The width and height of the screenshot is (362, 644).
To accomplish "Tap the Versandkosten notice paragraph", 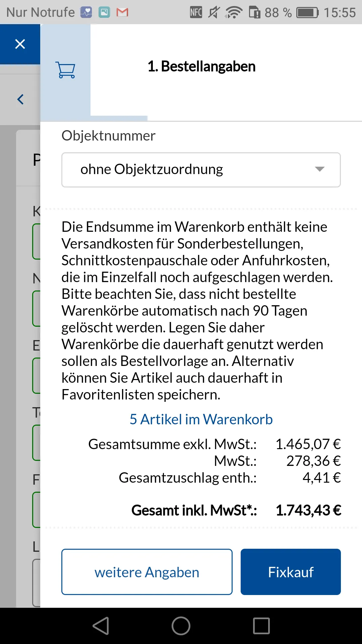I will (198, 311).
